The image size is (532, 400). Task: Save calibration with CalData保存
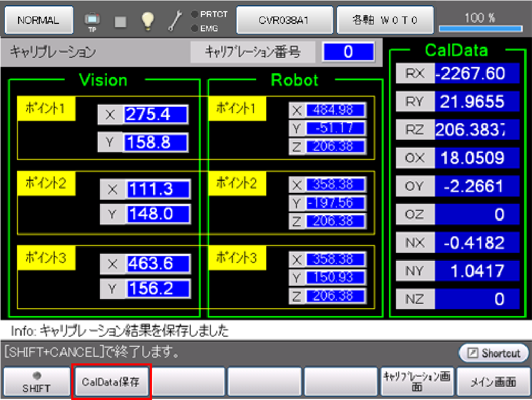(112, 381)
